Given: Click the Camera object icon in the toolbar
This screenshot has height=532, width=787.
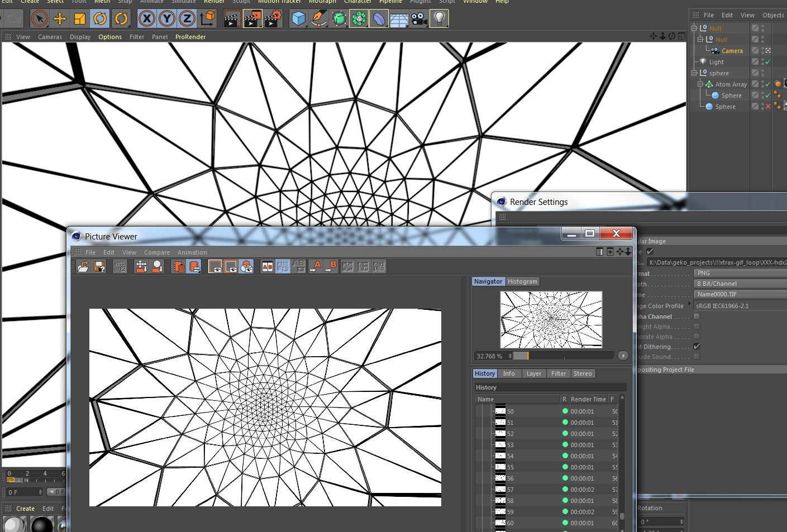Looking at the screenshot, I should [419, 19].
